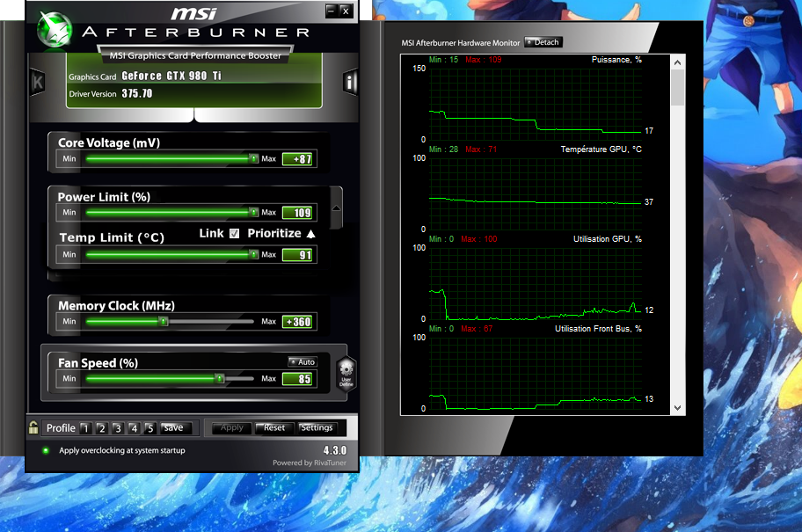
Task: Click the Core Voltage slider handle
Action: pyautogui.click(x=253, y=158)
